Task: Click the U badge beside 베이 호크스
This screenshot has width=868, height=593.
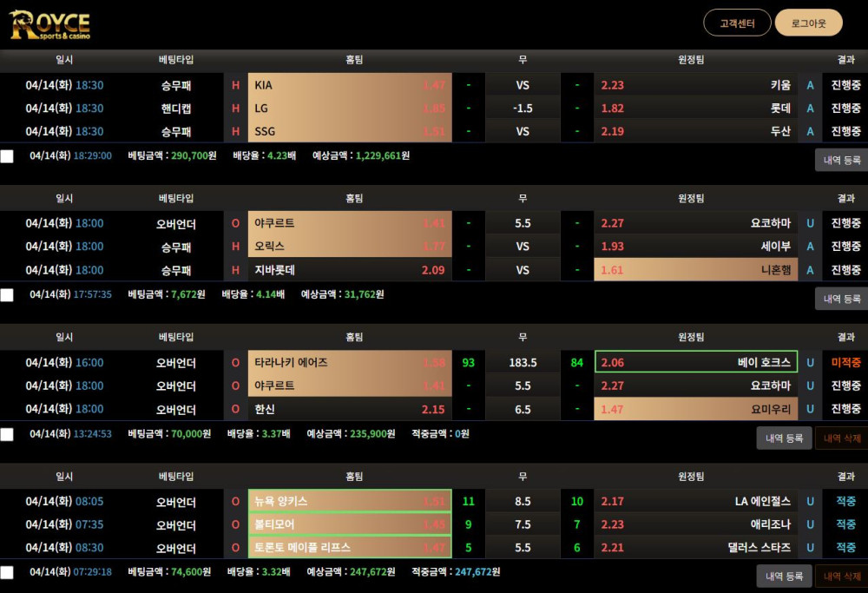Action: coord(810,363)
